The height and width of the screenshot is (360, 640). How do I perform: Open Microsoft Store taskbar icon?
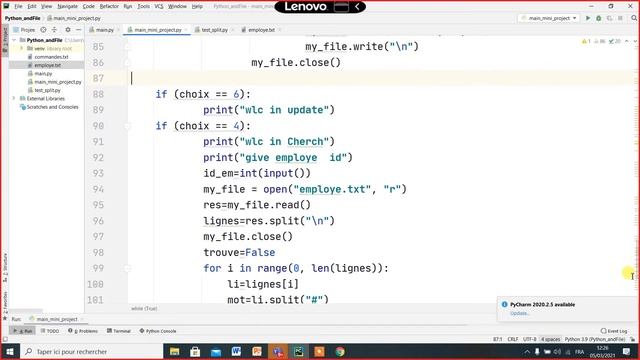pyautogui.click(x=195, y=351)
